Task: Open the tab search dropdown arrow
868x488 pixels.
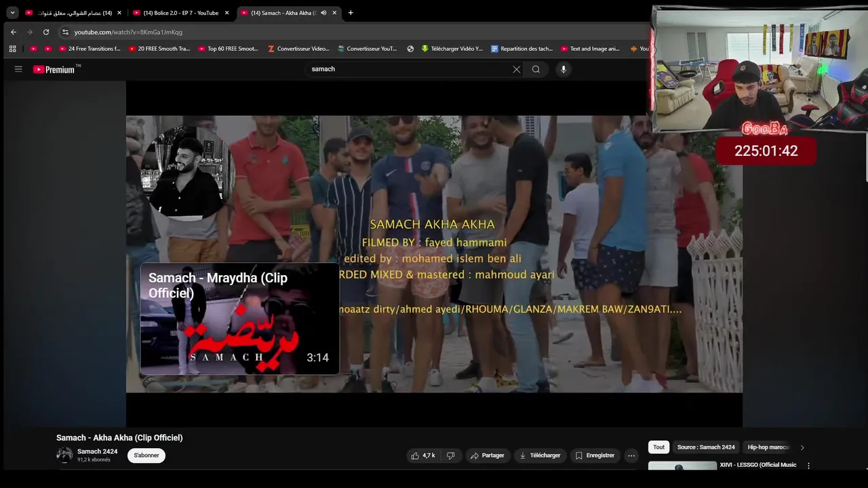Action: pos(12,12)
